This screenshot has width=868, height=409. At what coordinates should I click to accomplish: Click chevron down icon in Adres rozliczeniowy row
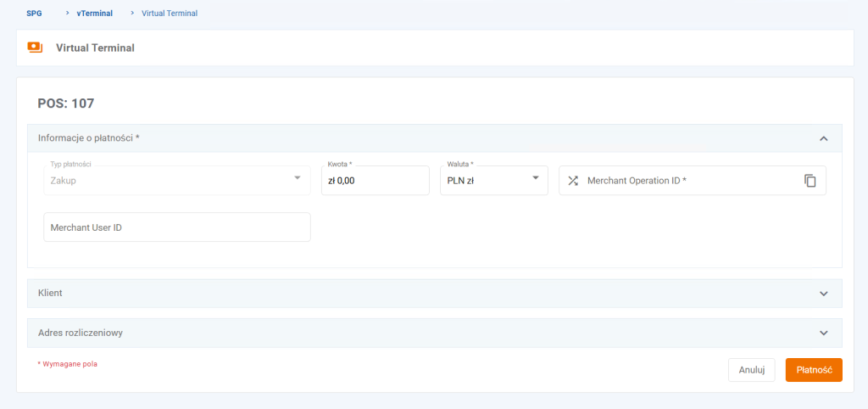coord(823,333)
